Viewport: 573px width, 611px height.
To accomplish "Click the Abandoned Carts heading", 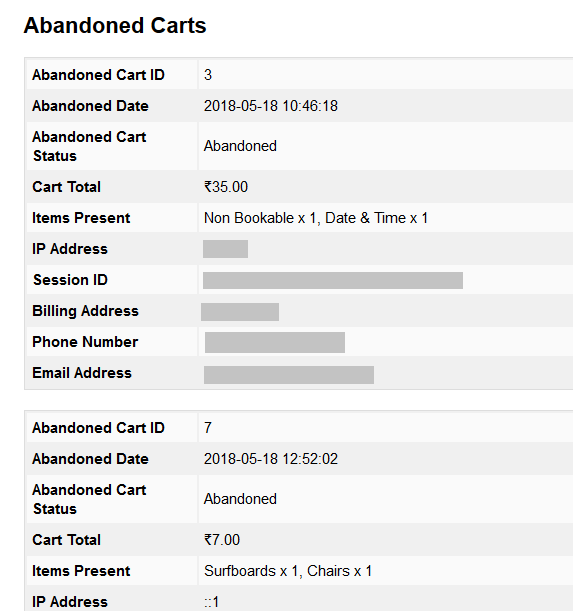I will click(x=115, y=26).
